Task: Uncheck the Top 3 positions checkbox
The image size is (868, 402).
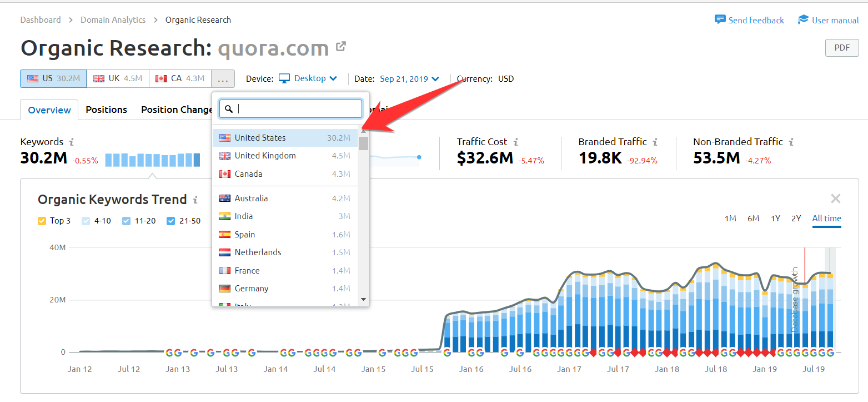Action: point(42,221)
